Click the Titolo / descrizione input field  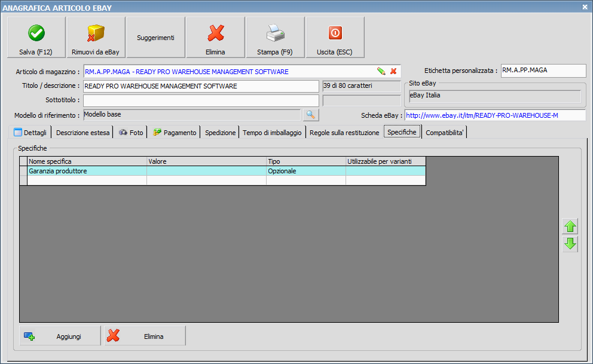(201, 86)
